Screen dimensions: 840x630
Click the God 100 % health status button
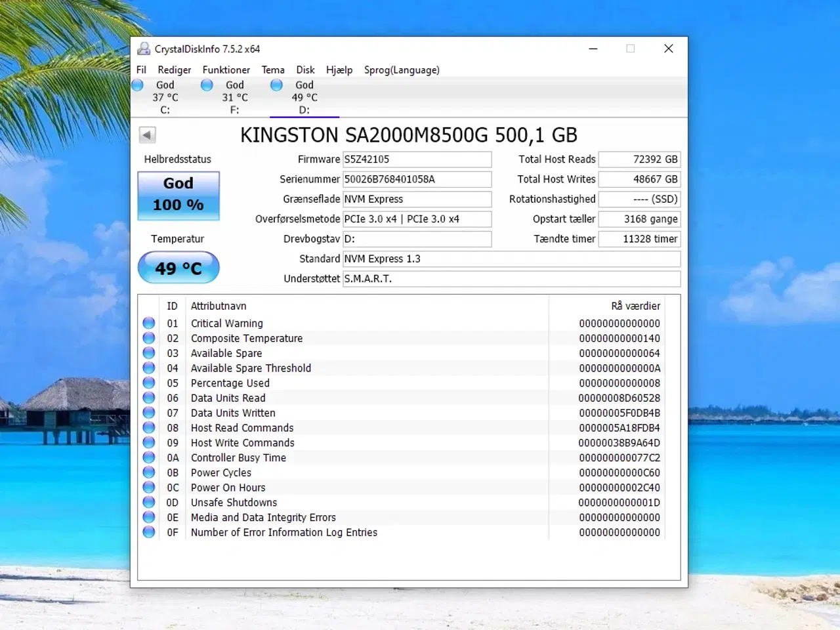pyautogui.click(x=178, y=196)
